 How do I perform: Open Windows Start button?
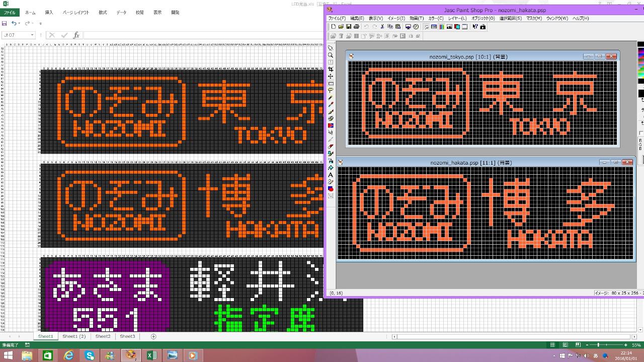(8, 355)
